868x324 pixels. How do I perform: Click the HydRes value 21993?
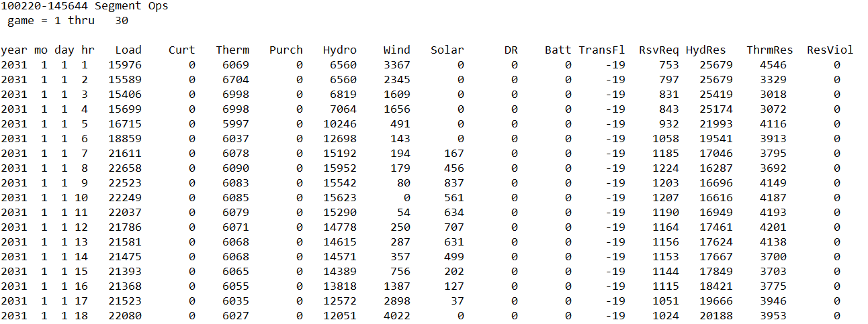(715, 124)
